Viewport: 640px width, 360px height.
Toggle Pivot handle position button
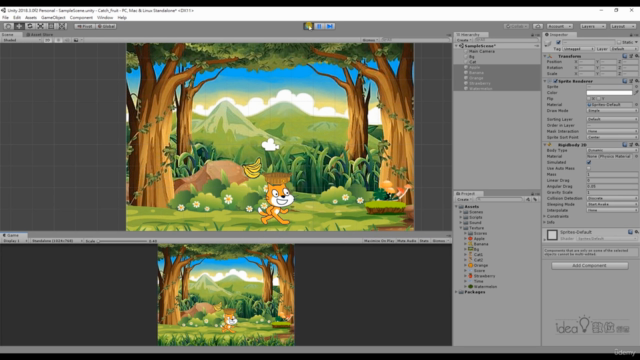pyautogui.click(x=84, y=26)
